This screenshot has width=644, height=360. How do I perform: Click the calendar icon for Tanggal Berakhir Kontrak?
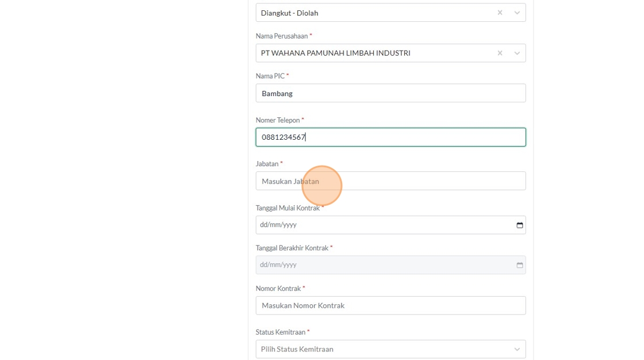tap(520, 265)
